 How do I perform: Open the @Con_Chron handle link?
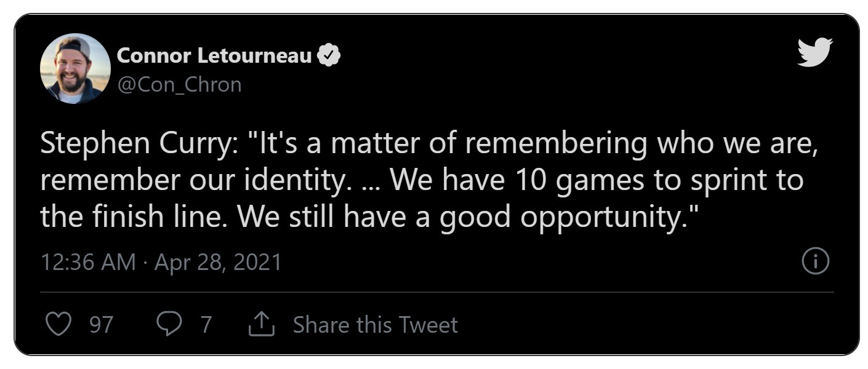pyautogui.click(x=179, y=84)
